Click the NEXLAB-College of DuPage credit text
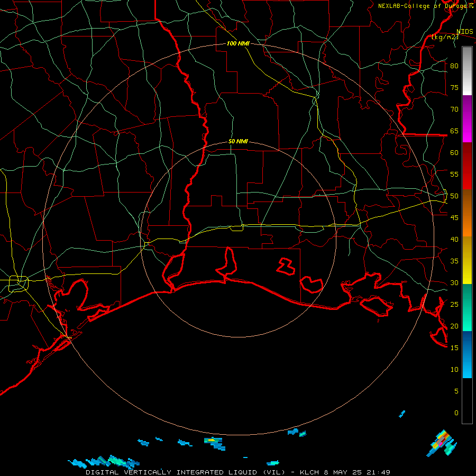The image size is (476, 476). click(x=423, y=6)
